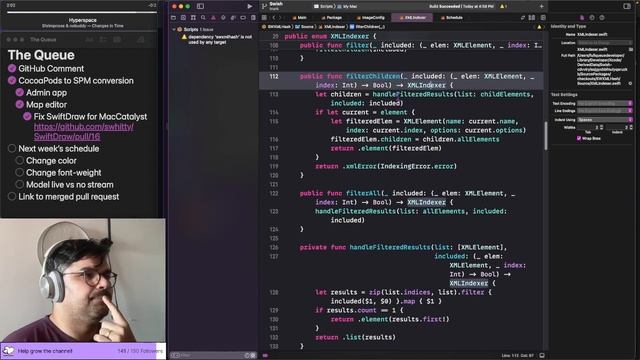Image resolution: width=640 pixels, height=360 pixels.
Task: Open the project navigator folder icon
Action: (173, 18)
